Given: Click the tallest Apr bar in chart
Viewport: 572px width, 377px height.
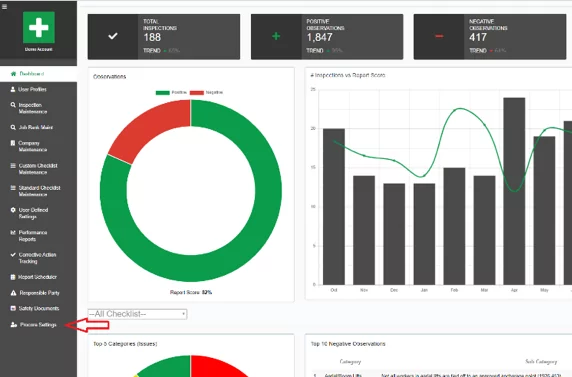Looking at the screenshot, I should pos(514,191).
